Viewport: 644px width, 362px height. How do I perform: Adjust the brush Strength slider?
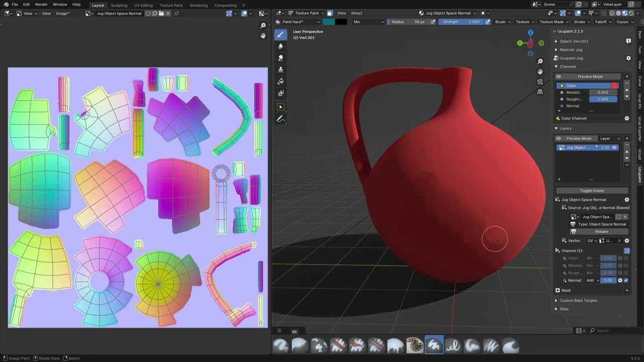click(x=461, y=22)
